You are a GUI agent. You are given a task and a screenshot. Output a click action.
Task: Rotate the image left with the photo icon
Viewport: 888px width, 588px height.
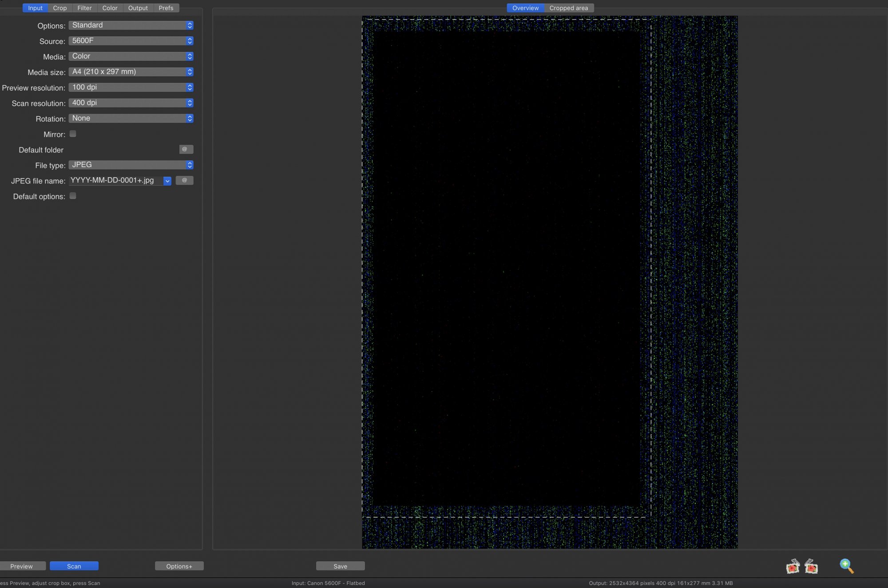tap(793, 567)
